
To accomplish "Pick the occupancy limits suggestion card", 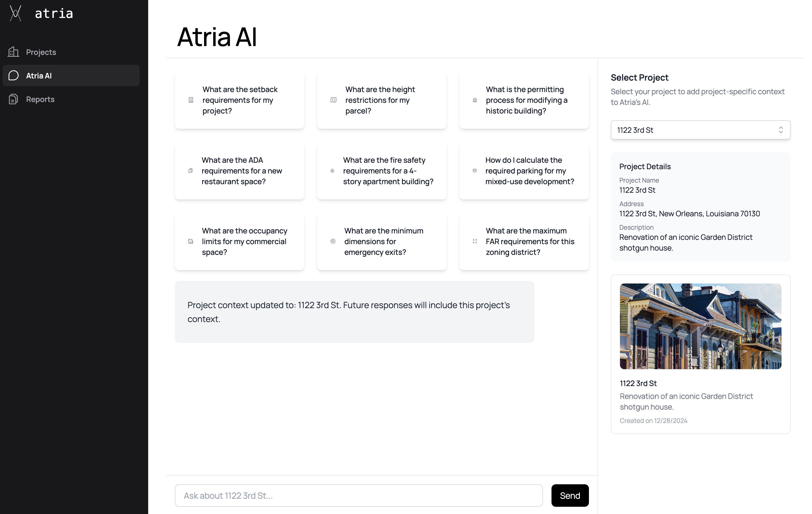I will pyautogui.click(x=239, y=241).
